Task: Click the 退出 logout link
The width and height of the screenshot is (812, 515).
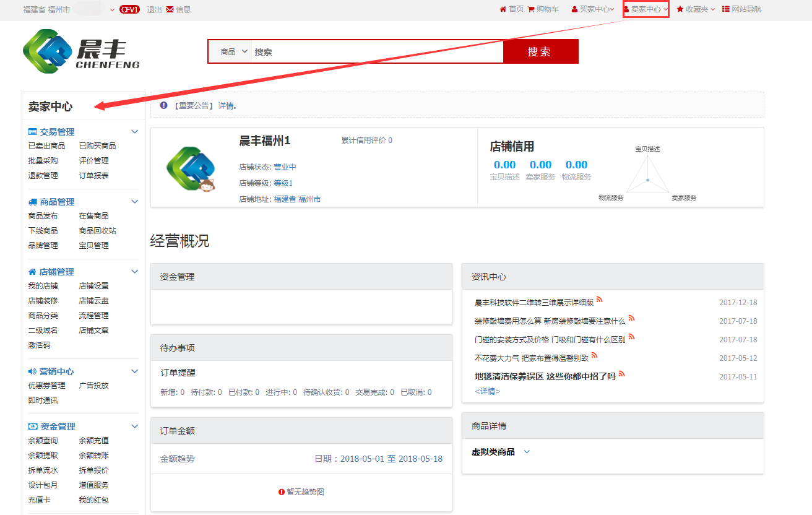Action: [154, 9]
